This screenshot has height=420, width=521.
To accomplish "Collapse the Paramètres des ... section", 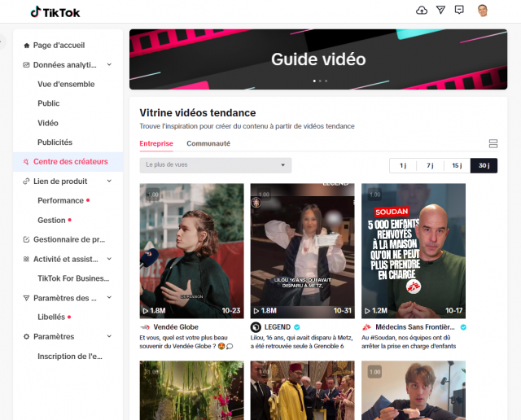I will tap(109, 297).
